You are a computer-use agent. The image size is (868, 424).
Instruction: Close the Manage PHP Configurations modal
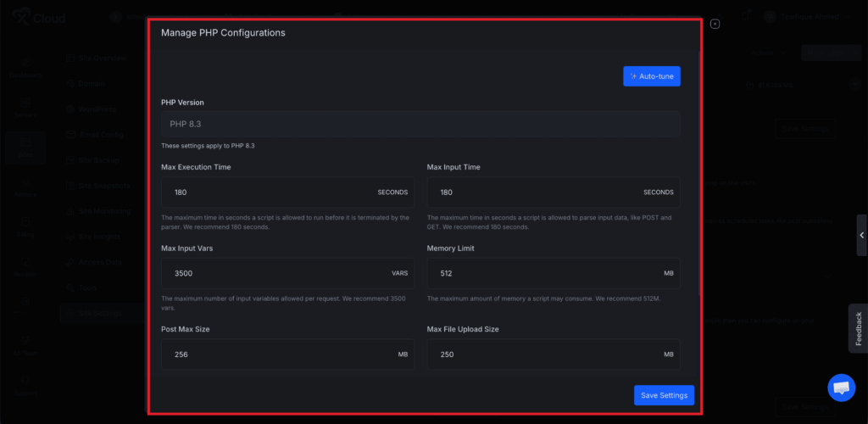[715, 24]
